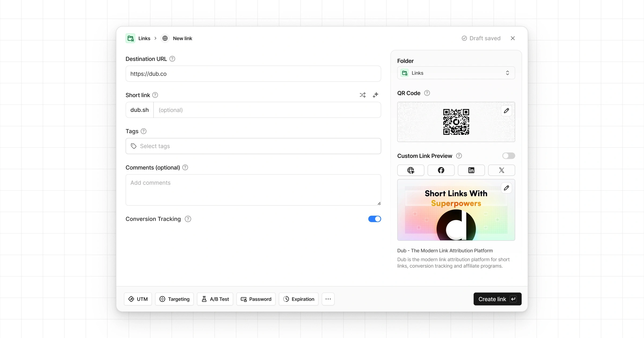Switch to Facebook preview tab
The width and height of the screenshot is (644, 338).
tap(441, 170)
